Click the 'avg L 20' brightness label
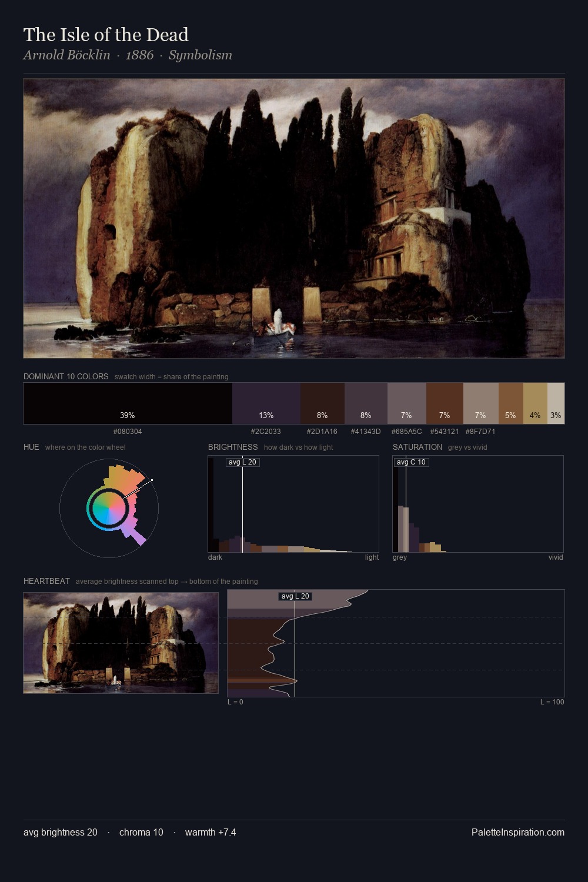Screen dimensions: 588x882 242,462
